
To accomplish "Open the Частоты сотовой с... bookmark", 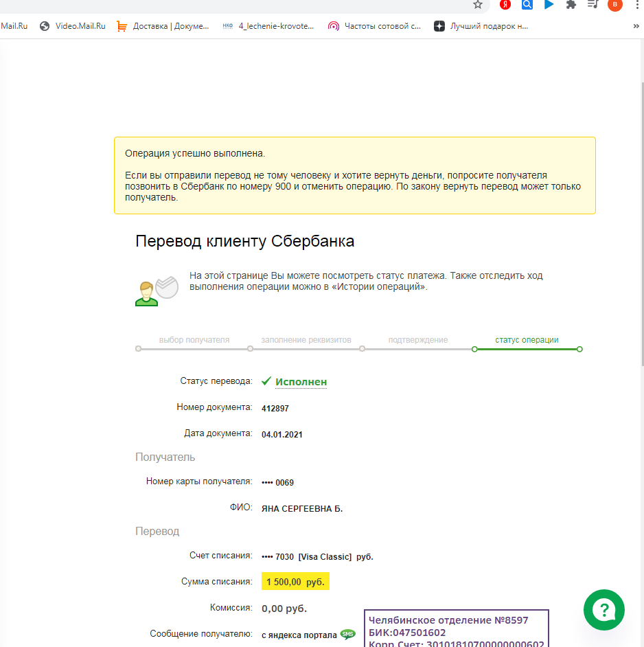I will pyautogui.click(x=375, y=26).
